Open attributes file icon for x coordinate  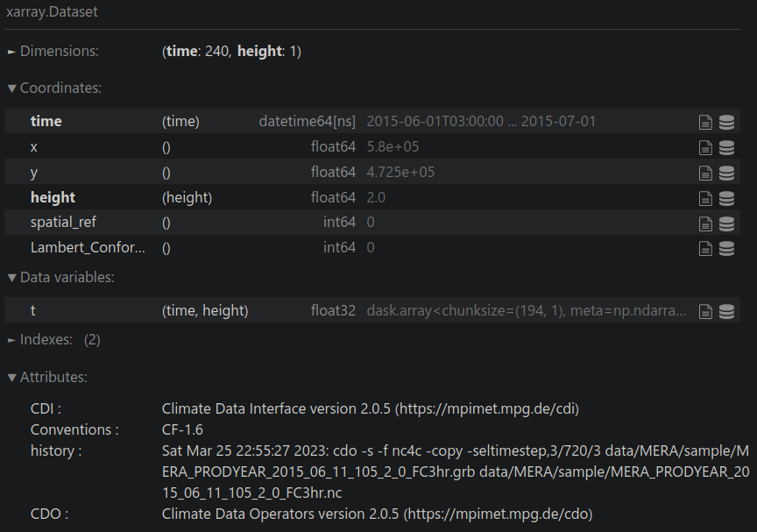pyautogui.click(x=705, y=147)
